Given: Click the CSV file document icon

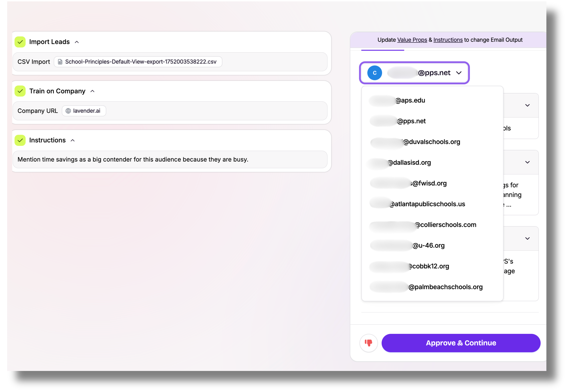Looking at the screenshot, I should click(60, 62).
